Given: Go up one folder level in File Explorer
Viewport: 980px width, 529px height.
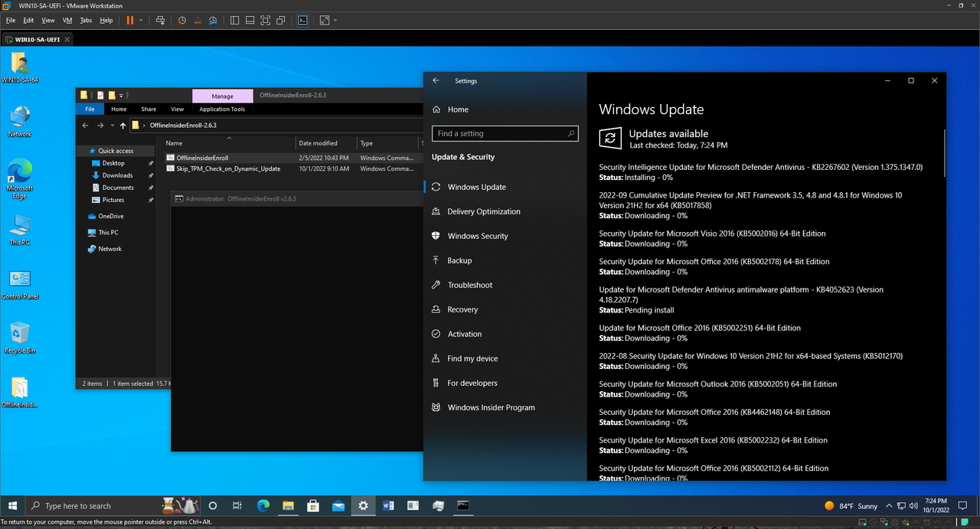Looking at the screenshot, I should [122, 126].
